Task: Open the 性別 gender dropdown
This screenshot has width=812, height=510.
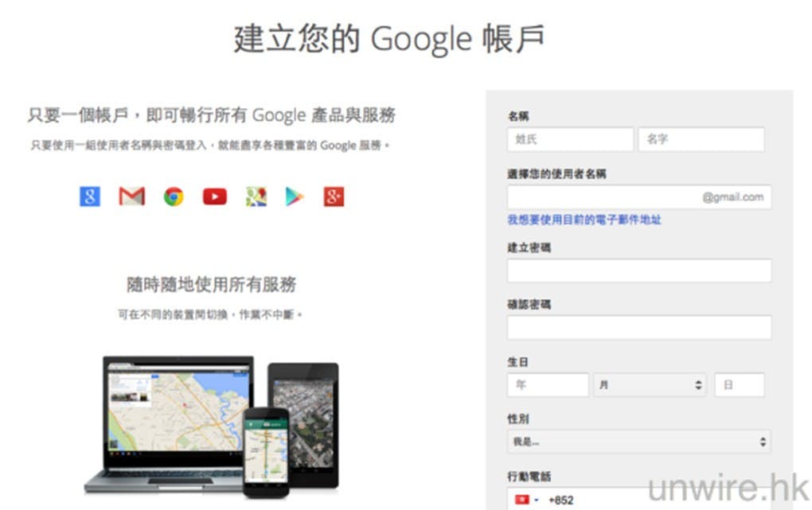Action: [639, 442]
